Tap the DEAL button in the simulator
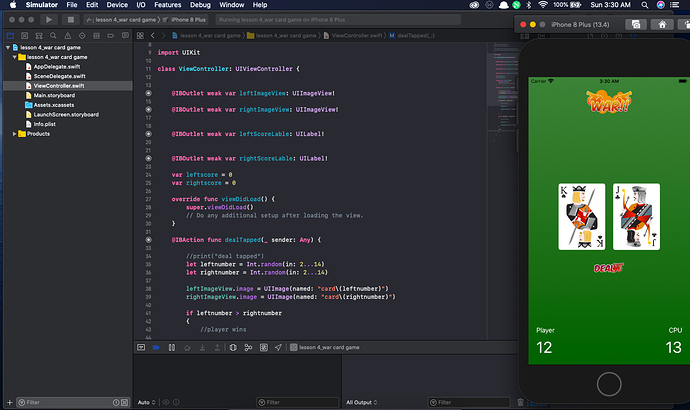The height and width of the screenshot is (410, 690). [x=607, y=267]
